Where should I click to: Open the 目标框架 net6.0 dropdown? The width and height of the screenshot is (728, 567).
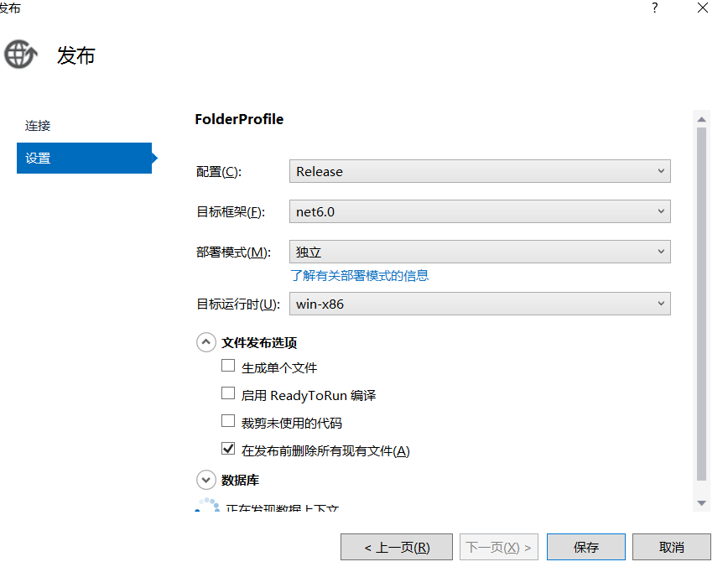point(480,211)
